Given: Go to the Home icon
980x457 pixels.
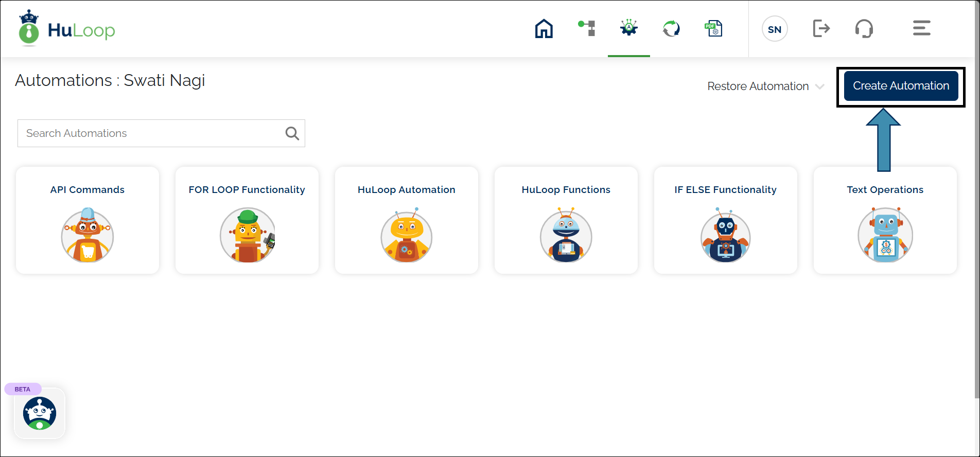Looking at the screenshot, I should [544, 29].
